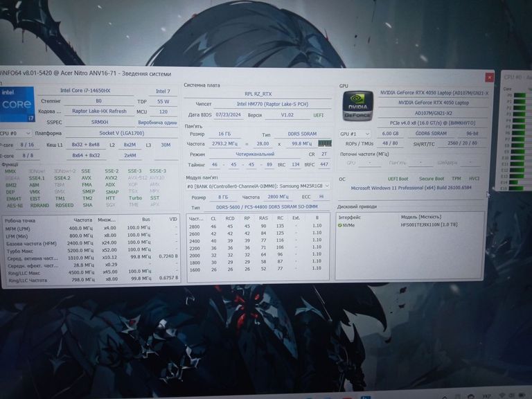This screenshot has height=399, width=532.
Task: Click the tRFC timing value '447'
Action: (x=324, y=164)
